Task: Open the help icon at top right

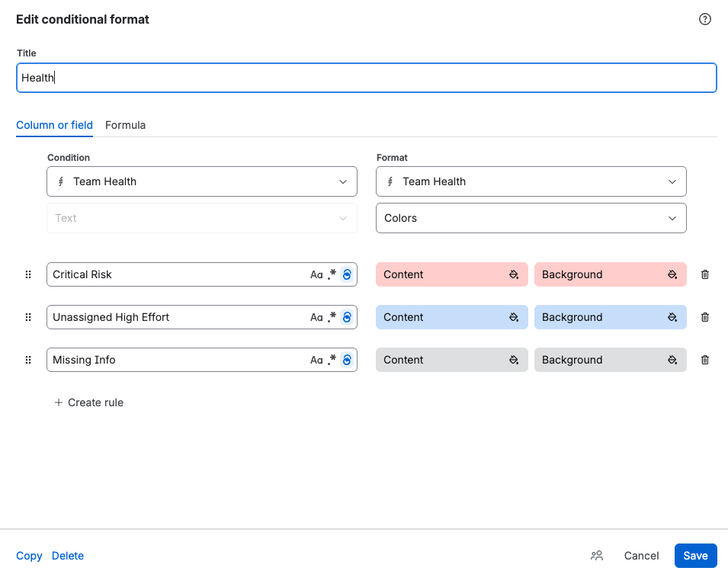Action: coord(705,19)
